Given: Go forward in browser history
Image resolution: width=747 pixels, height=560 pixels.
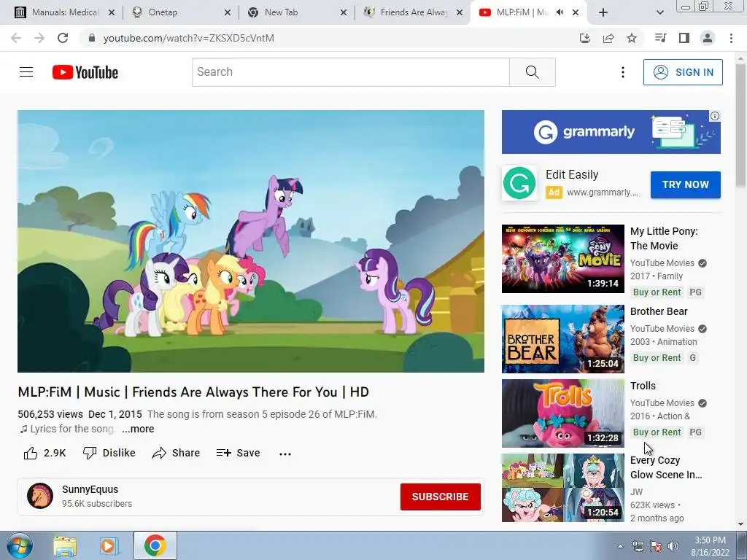Looking at the screenshot, I should coord(39,38).
